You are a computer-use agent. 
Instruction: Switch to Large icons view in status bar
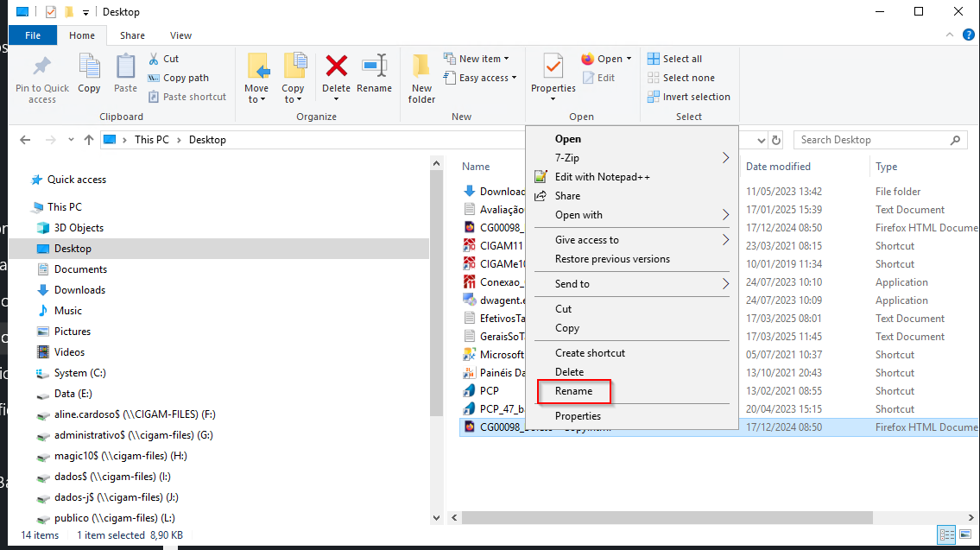click(x=965, y=535)
